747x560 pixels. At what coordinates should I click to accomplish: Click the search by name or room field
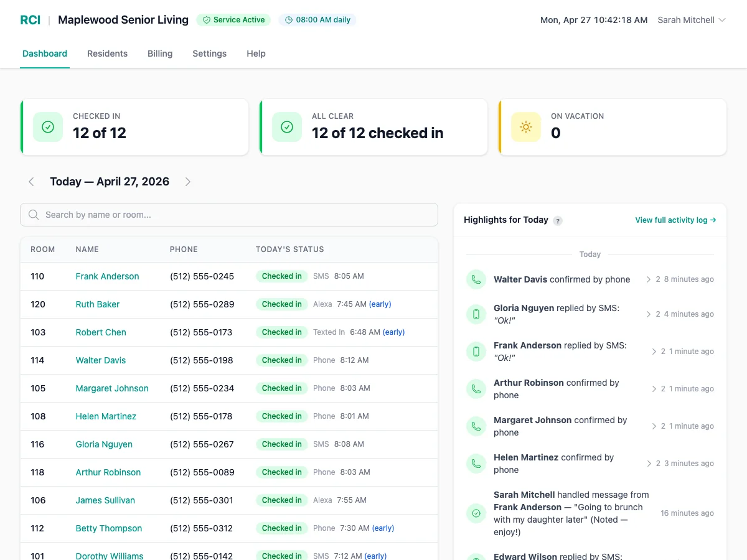[229, 215]
